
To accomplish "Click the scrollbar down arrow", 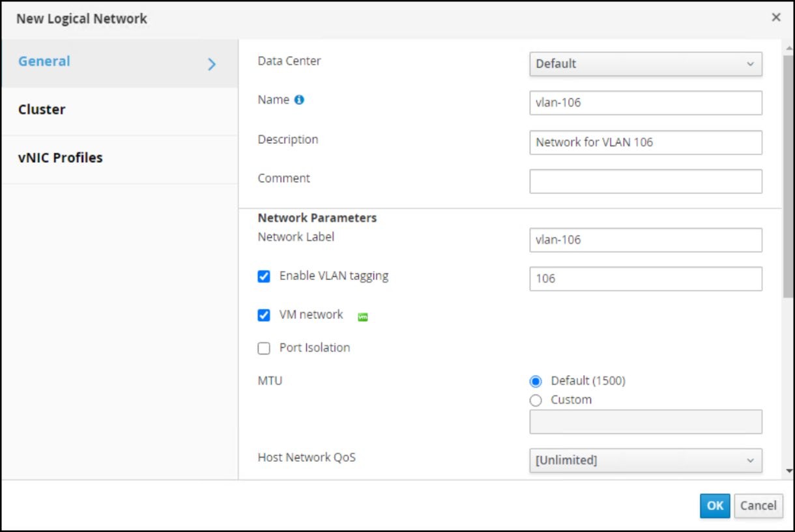I will pos(788,471).
